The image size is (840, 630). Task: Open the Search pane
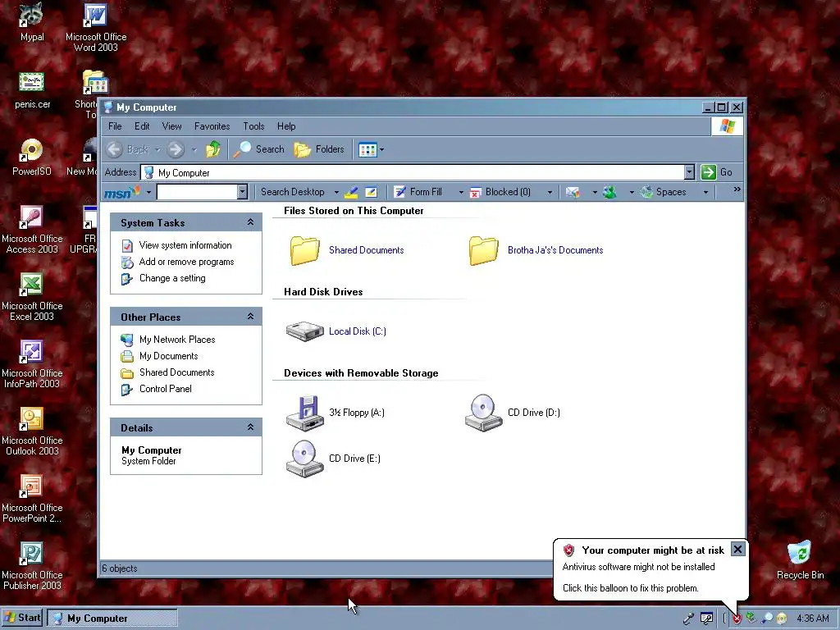[259, 149]
